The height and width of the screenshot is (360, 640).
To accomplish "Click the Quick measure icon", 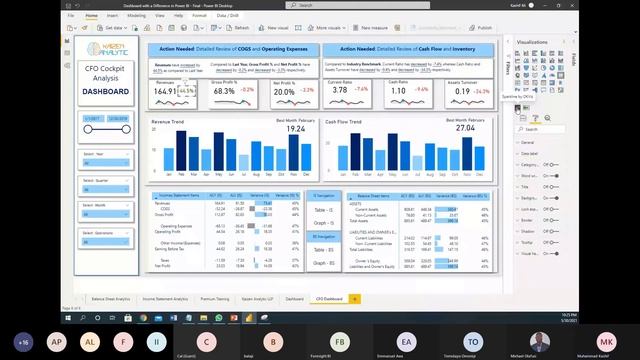I will (x=397, y=28).
